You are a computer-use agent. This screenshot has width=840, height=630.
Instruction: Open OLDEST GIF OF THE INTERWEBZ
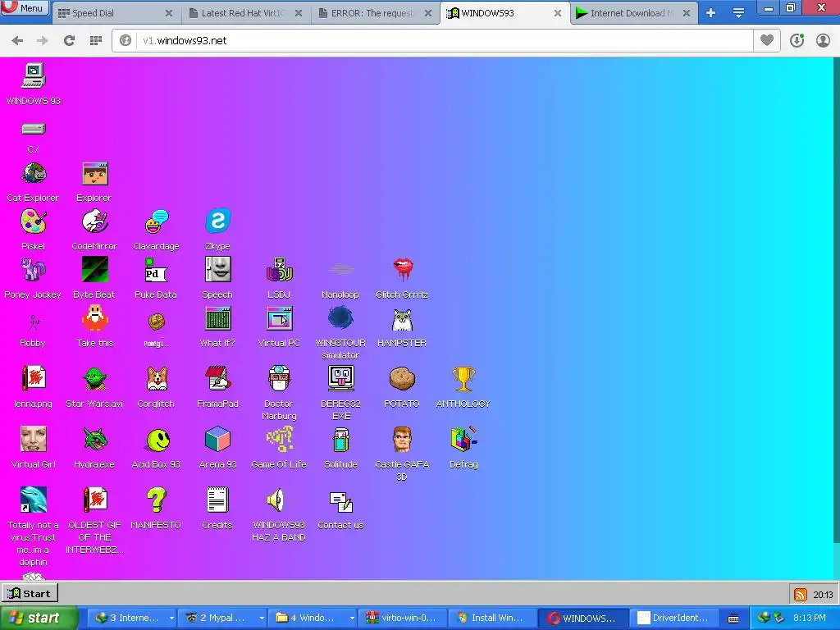[x=95, y=500]
